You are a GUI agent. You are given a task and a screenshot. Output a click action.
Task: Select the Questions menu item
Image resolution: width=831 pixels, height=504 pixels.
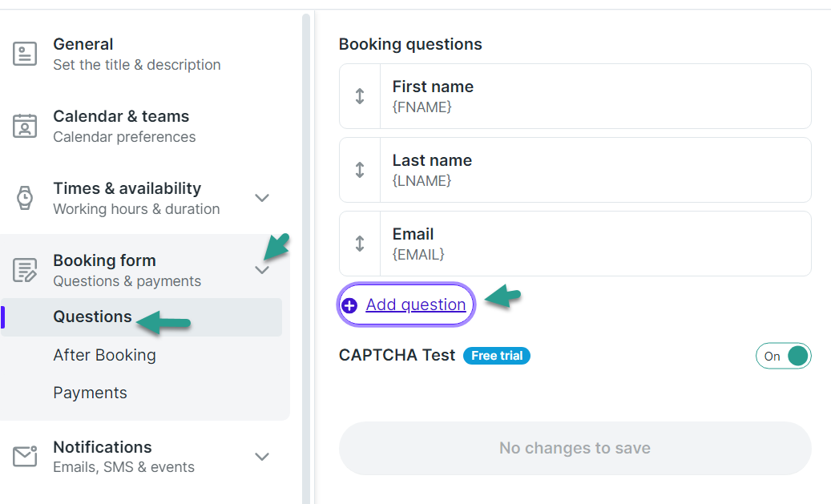pyautogui.click(x=91, y=317)
